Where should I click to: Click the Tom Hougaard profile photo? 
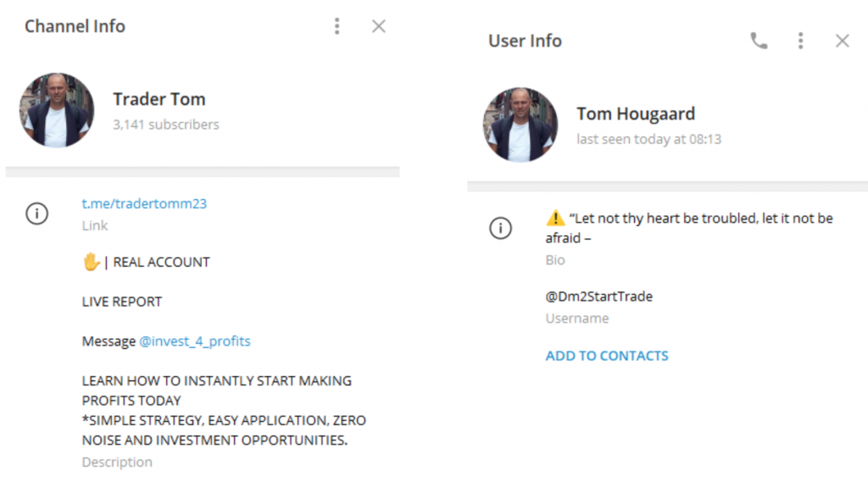pos(520,125)
